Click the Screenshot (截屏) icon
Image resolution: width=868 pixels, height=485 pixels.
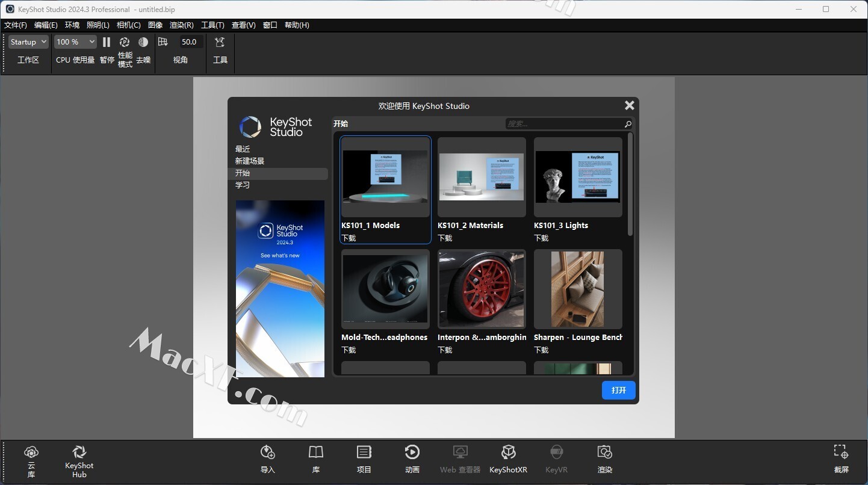tap(841, 452)
